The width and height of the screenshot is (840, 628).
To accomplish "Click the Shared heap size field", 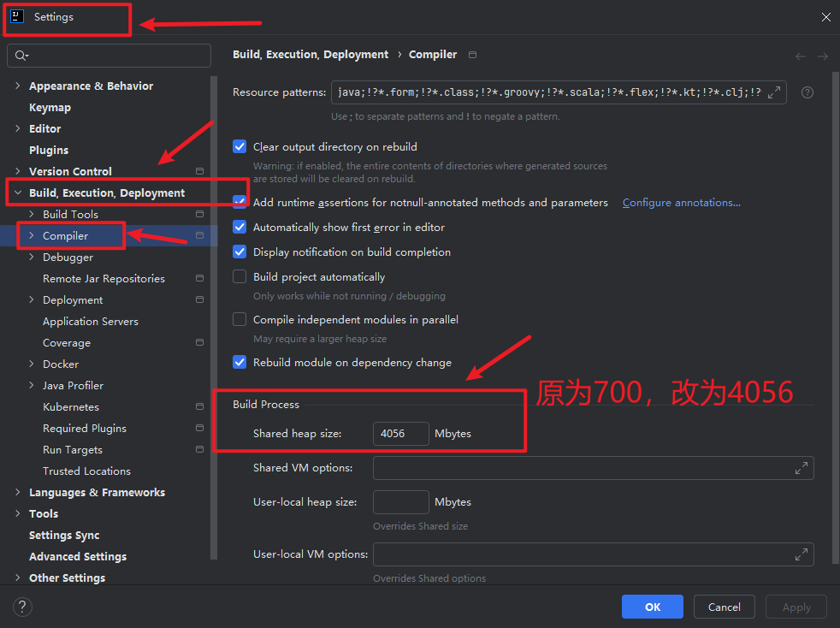I will 400,434.
